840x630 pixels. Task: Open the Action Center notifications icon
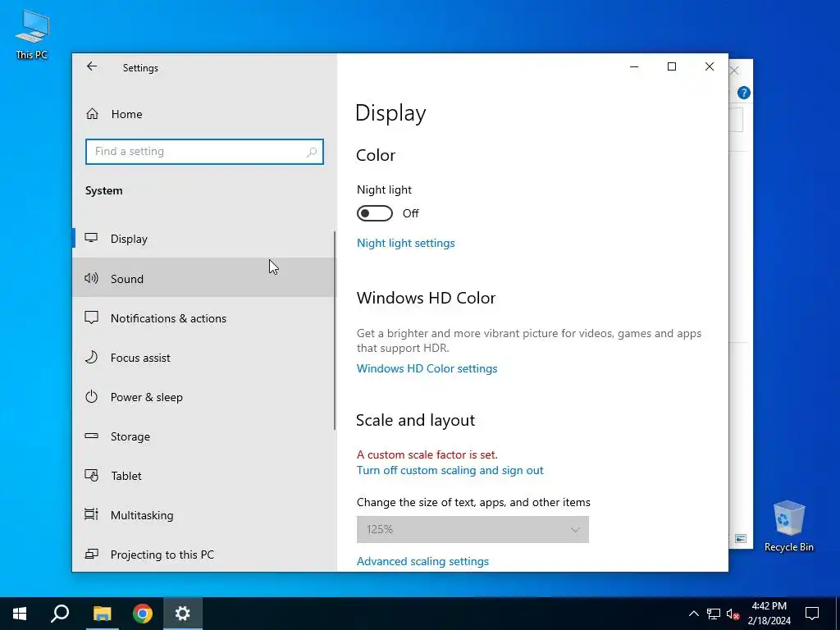pos(812,614)
